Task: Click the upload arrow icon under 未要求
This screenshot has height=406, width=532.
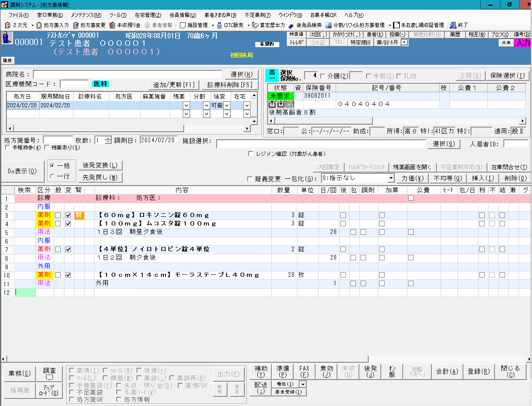Action: point(272,104)
